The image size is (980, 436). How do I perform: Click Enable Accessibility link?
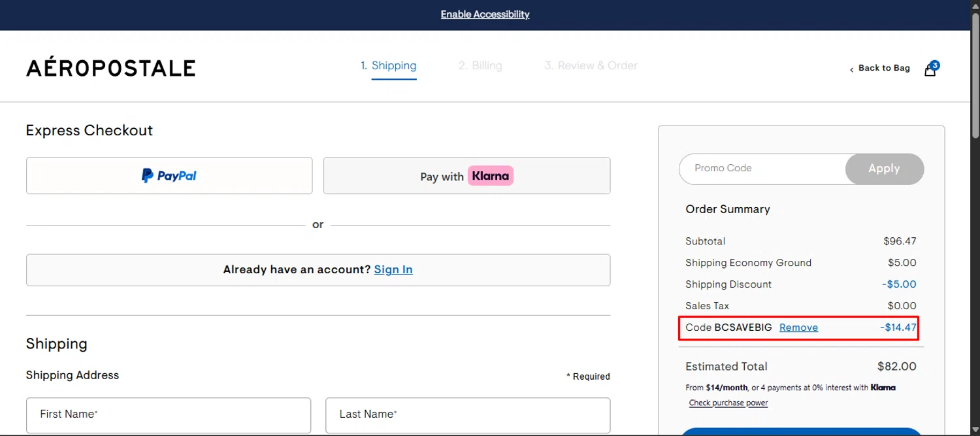(x=485, y=14)
